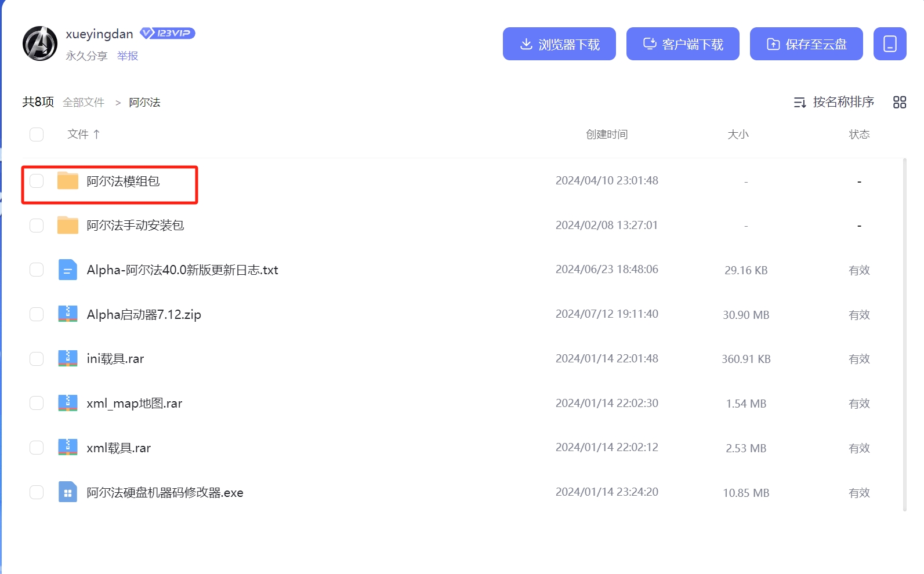
Task: Open the 阿尔法模组包 folder icon
Action: click(x=68, y=181)
